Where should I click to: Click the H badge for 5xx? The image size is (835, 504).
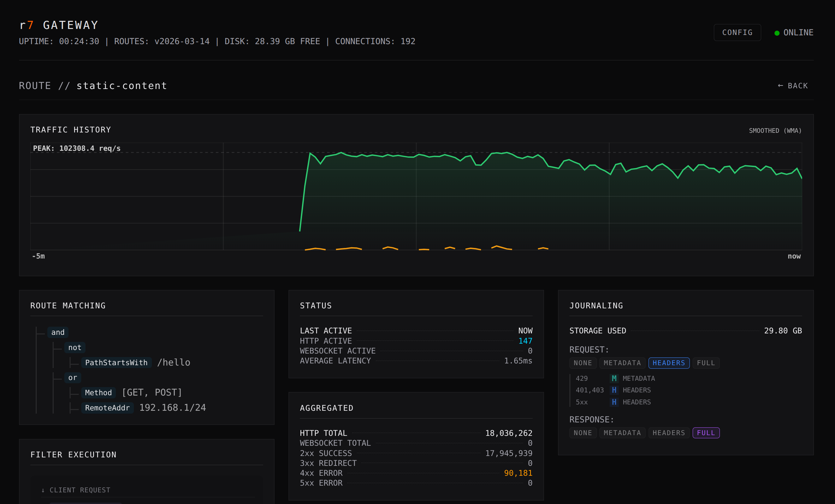coord(614,402)
